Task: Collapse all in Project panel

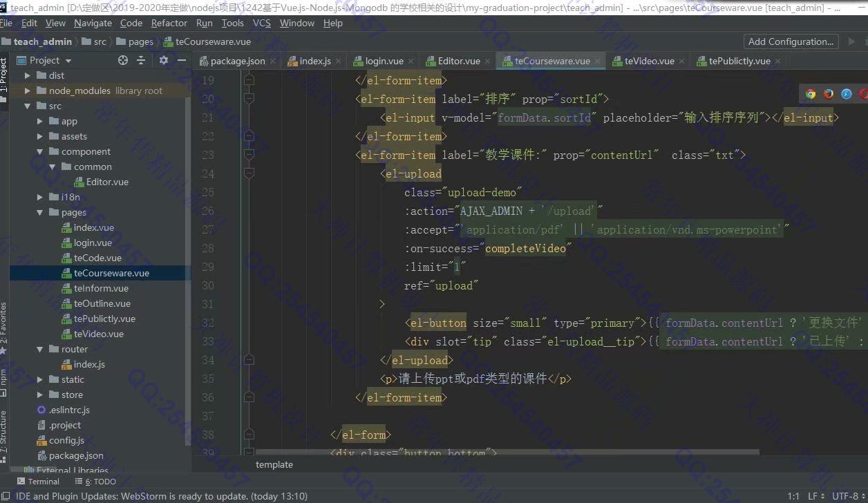Action: pos(141,60)
